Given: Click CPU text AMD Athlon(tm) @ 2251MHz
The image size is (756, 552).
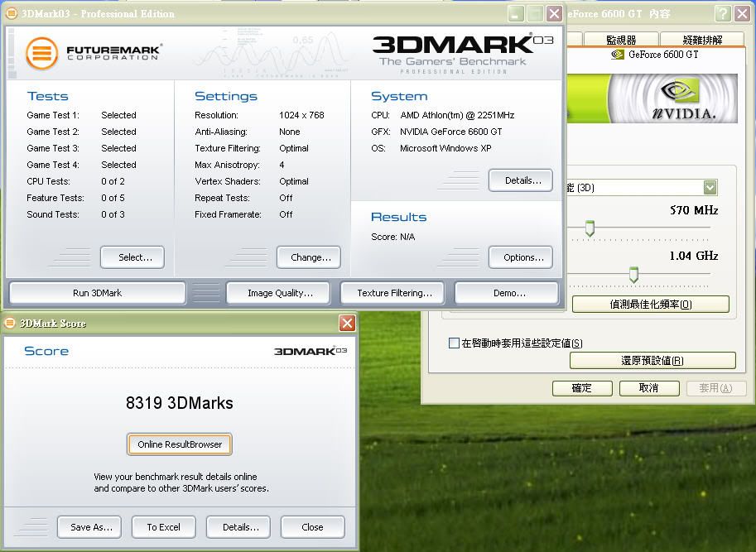Looking at the screenshot, I should click(457, 115).
